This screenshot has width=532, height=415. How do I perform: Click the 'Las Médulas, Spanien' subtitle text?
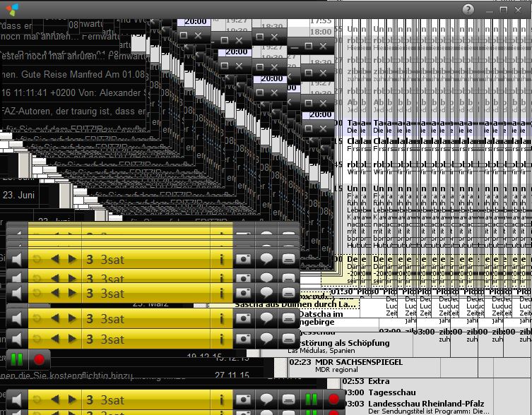pos(321,351)
